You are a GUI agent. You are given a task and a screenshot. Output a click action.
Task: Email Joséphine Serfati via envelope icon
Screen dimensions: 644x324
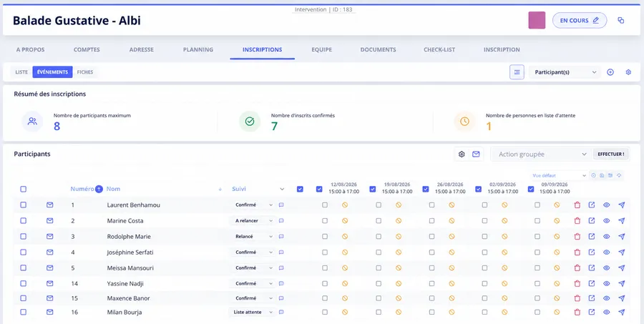point(49,252)
